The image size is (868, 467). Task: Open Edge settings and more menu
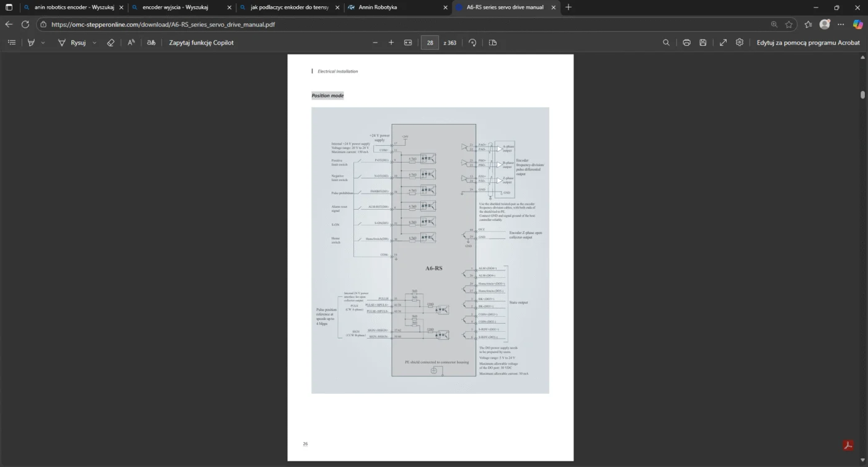pyautogui.click(x=841, y=24)
